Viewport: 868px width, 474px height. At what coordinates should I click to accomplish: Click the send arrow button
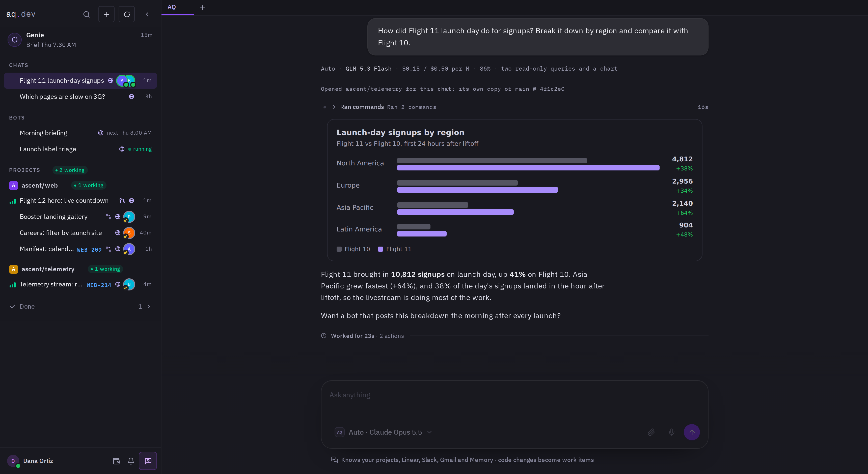pos(692,433)
